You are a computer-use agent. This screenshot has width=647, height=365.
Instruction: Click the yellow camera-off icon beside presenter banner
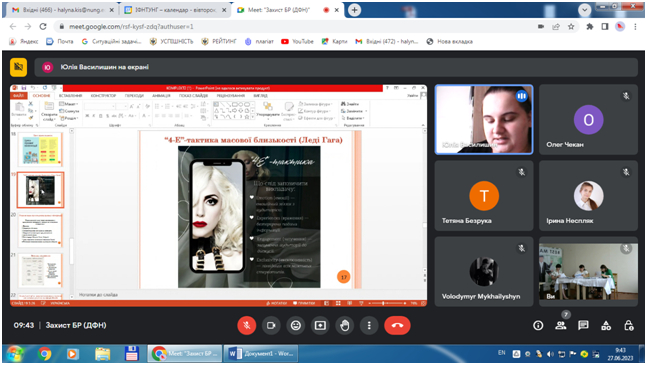(x=19, y=67)
